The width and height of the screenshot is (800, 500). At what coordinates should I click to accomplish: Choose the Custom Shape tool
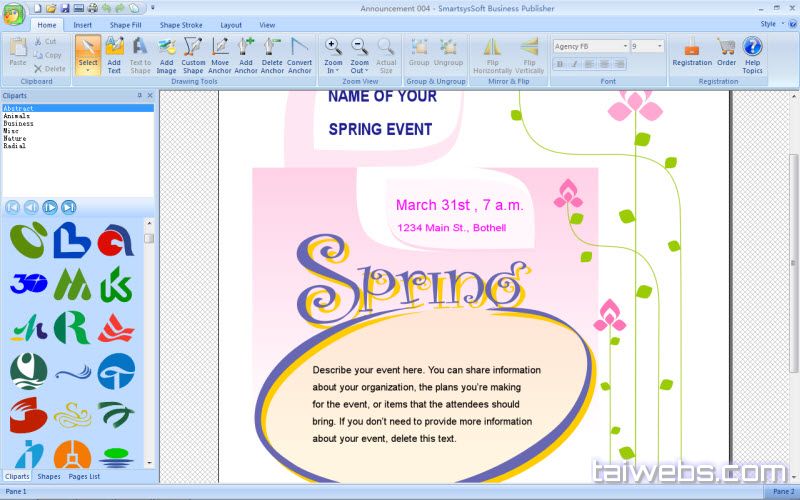click(x=193, y=54)
